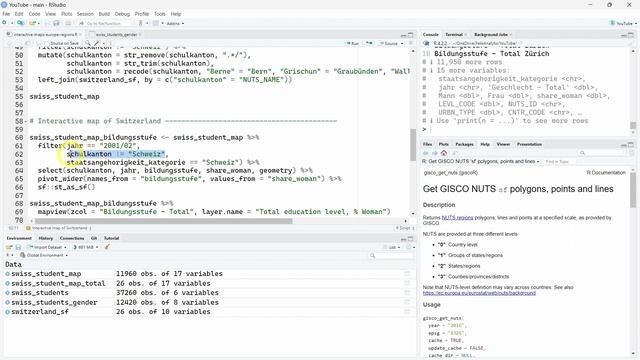Switch to the History tab

[46, 238]
